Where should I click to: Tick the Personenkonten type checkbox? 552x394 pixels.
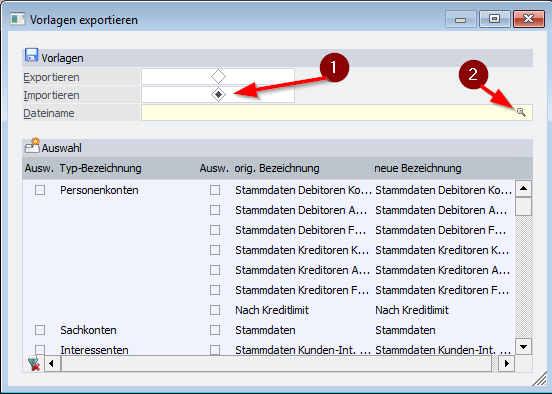(40, 190)
